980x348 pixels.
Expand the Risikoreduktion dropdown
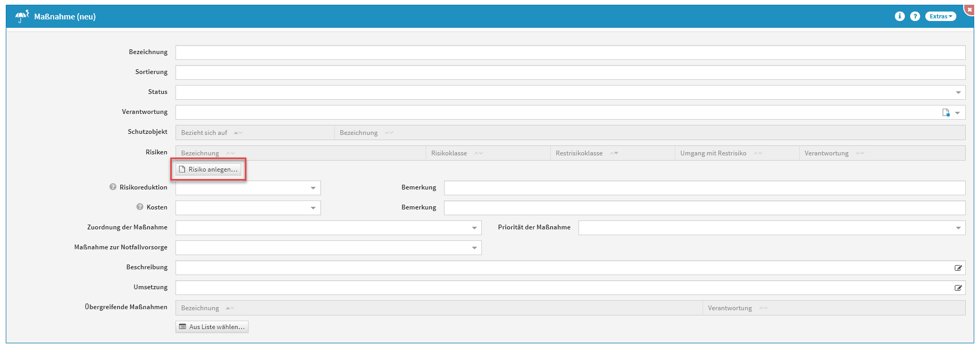pos(313,188)
